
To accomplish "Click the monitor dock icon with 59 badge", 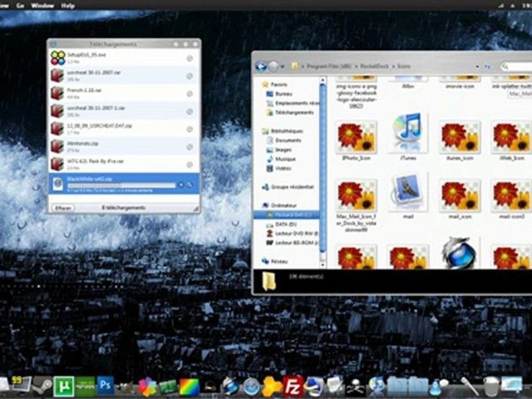I will point(21,385).
